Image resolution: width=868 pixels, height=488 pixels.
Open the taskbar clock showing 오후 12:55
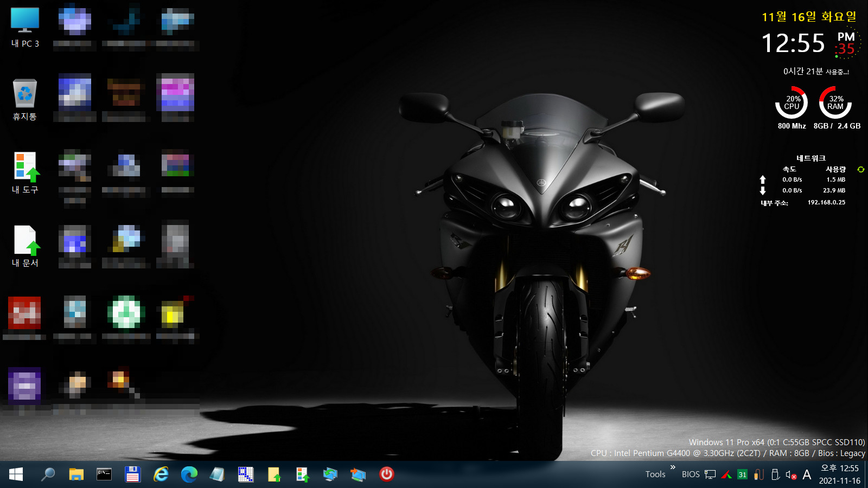point(840,468)
